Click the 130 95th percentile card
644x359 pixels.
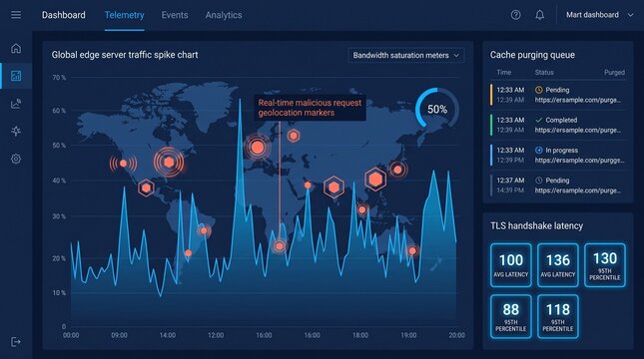coord(605,265)
